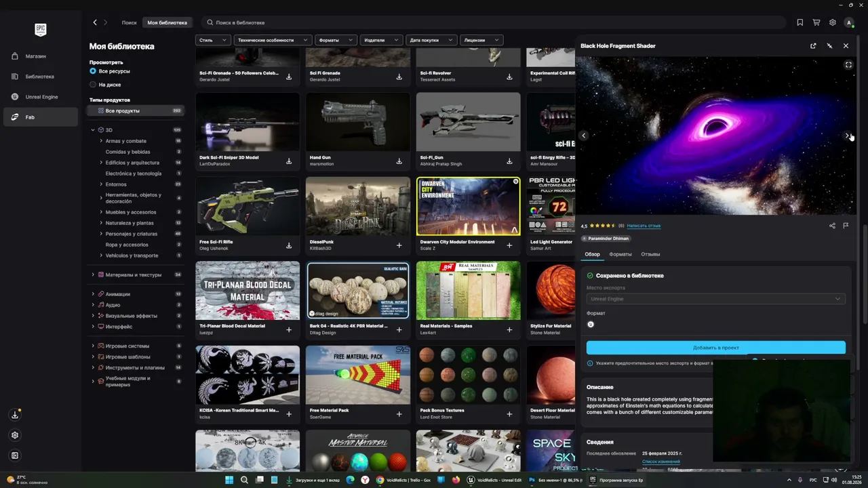Download the Hand Gun asset
Image resolution: width=868 pixels, height=488 pixels.
point(399,161)
